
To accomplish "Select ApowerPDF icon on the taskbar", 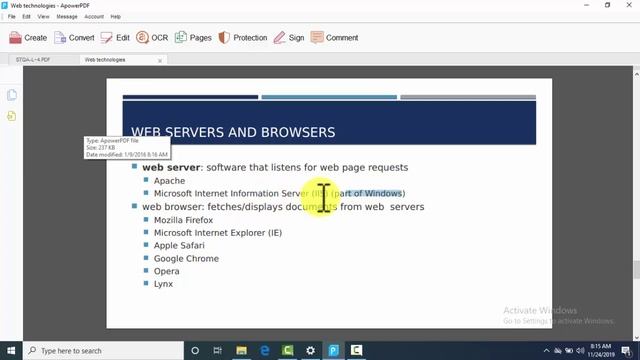I will [x=333, y=351].
